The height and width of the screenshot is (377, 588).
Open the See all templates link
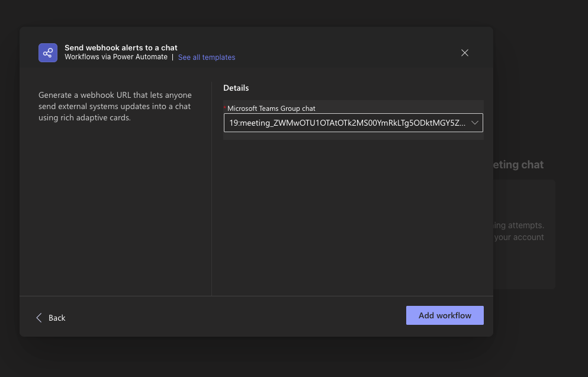click(207, 57)
